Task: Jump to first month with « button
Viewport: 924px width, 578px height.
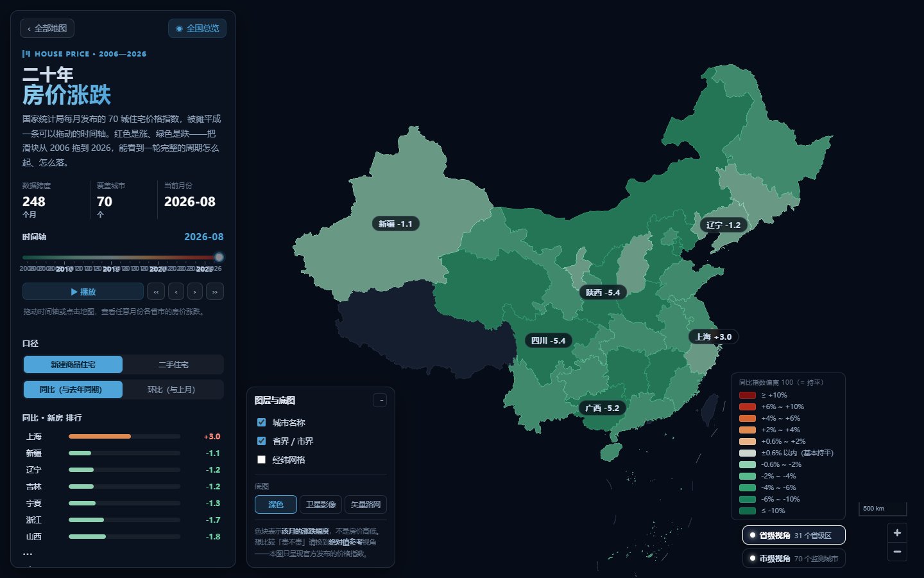Action: 156,292
